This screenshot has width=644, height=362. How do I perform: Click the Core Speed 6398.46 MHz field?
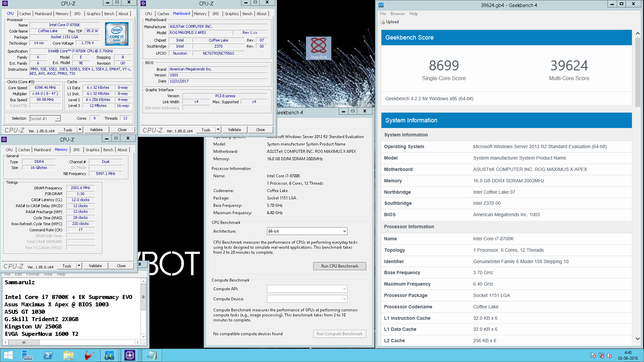[46, 87]
